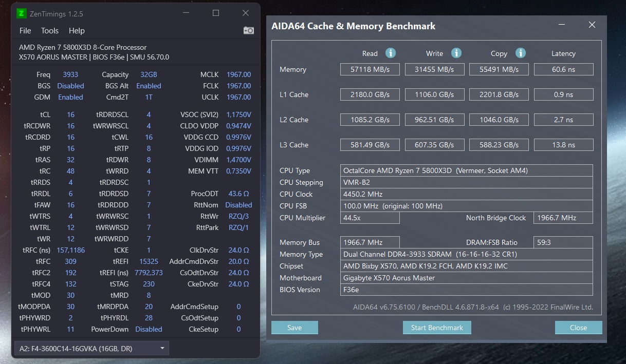Image resolution: width=626 pixels, height=364 pixels.
Task: Open the Help menu in ZenTimings
Action: pyautogui.click(x=77, y=31)
